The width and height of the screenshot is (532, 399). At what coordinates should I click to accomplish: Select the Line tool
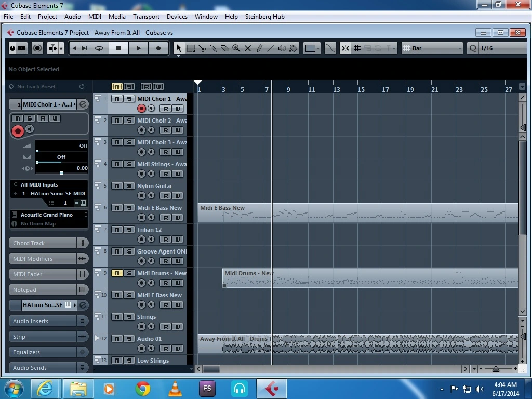tap(270, 48)
